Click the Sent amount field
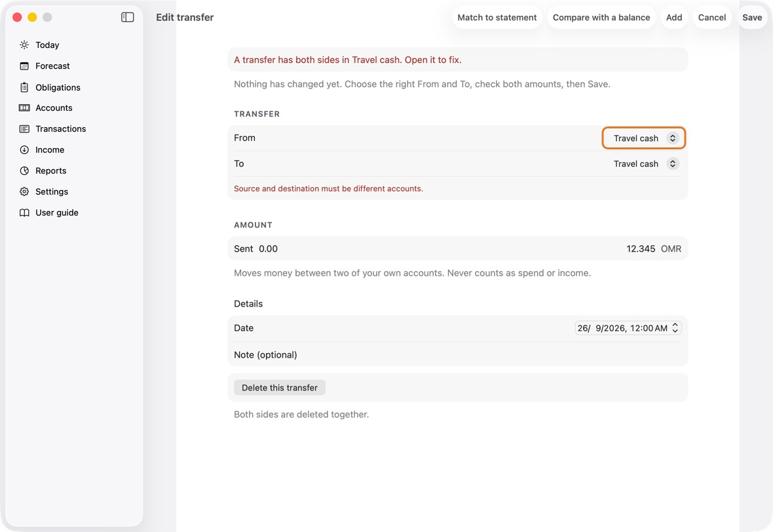This screenshot has height=532, width=773. (x=457, y=248)
